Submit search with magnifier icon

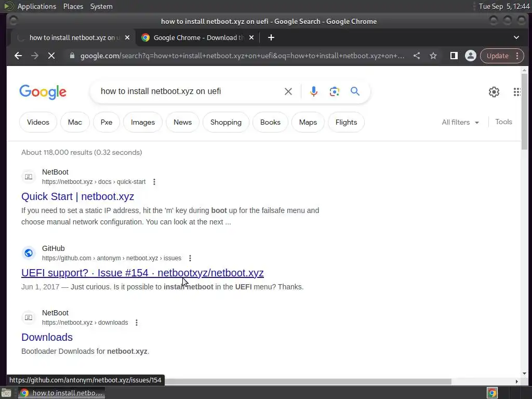355,91
